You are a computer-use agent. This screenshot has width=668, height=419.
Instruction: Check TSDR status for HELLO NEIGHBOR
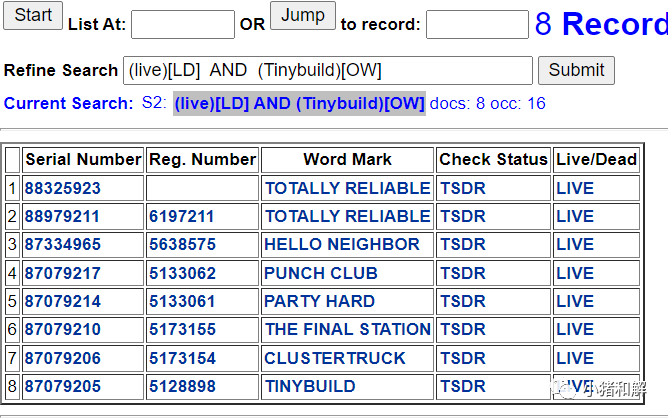(x=463, y=244)
